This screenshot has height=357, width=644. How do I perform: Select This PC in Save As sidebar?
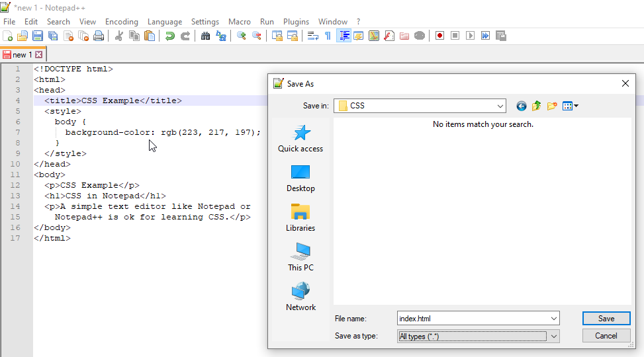click(x=300, y=257)
